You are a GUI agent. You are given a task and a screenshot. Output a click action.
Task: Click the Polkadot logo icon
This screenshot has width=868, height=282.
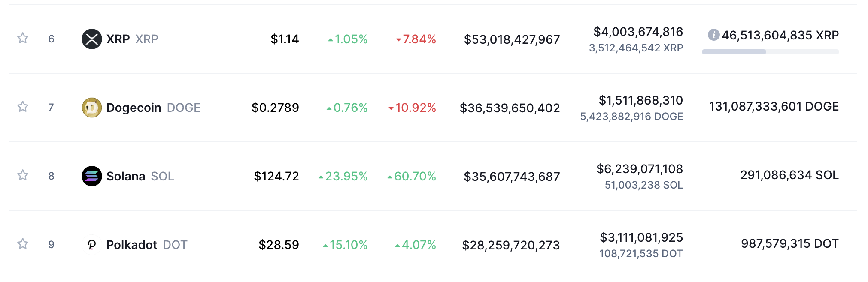pos(92,245)
